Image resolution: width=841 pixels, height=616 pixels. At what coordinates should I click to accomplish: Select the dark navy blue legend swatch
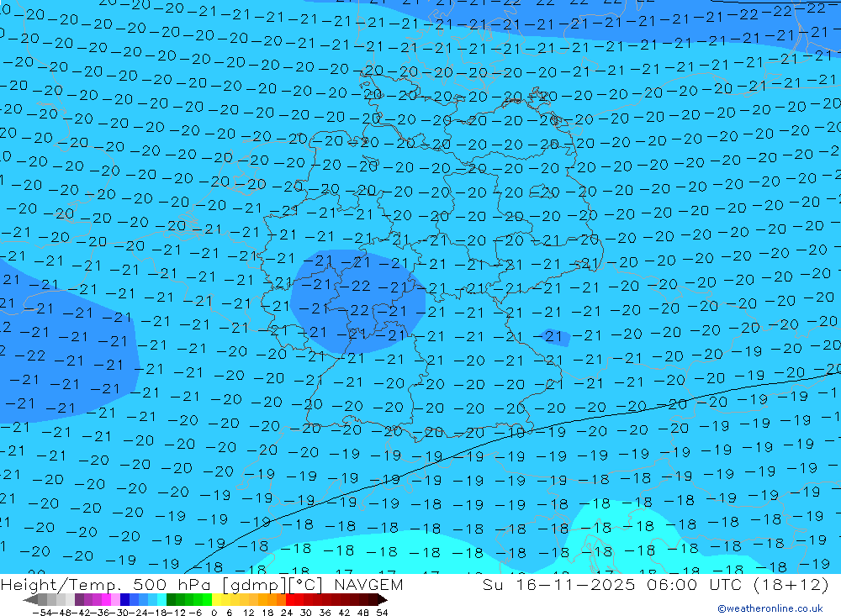pyautogui.click(x=124, y=599)
